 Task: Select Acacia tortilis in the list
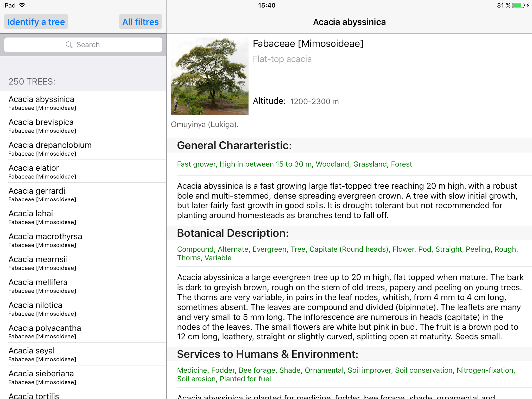tap(83, 394)
